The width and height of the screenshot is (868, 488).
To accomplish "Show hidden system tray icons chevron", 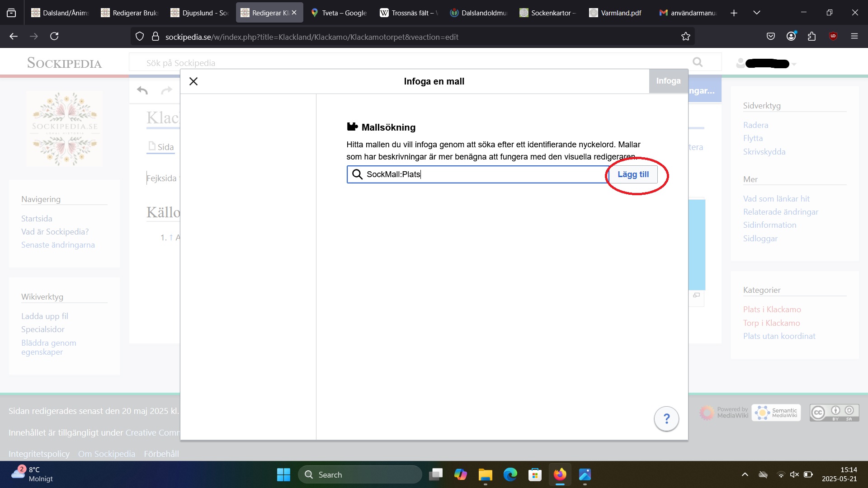I will [745, 474].
